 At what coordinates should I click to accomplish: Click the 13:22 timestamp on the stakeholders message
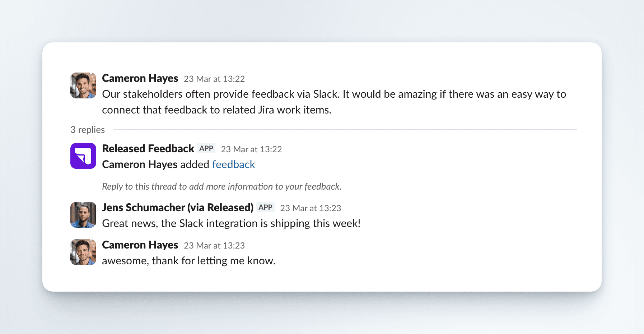(x=214, y=79)
